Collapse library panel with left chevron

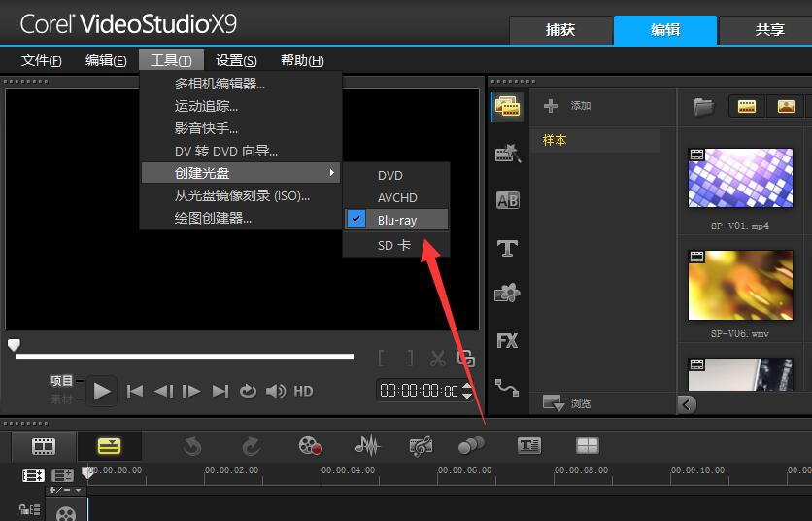click(x=687, y=404)
